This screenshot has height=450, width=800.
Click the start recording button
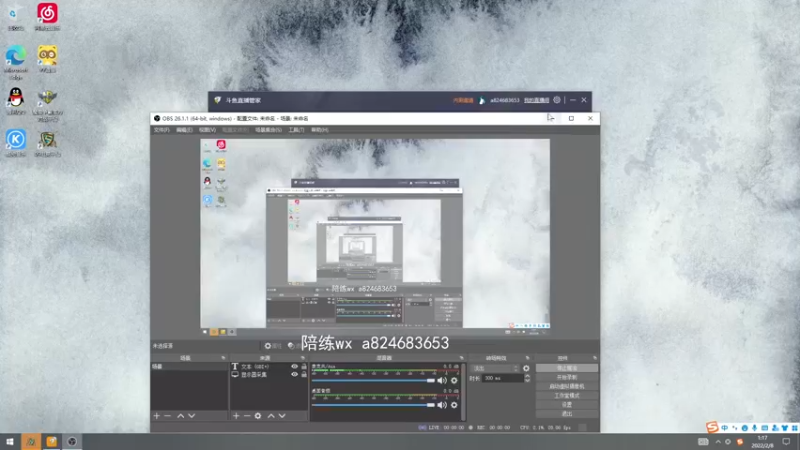tap(567, 377)
